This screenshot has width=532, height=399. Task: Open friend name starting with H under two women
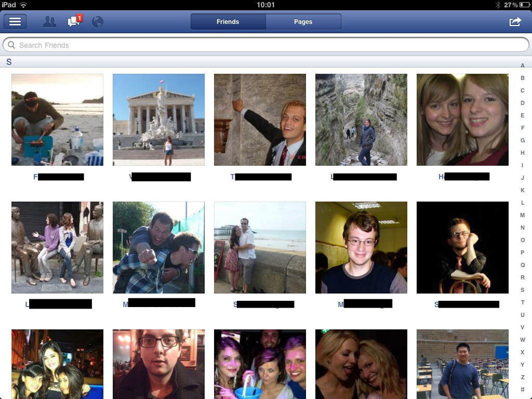click(x=464, y=177)
